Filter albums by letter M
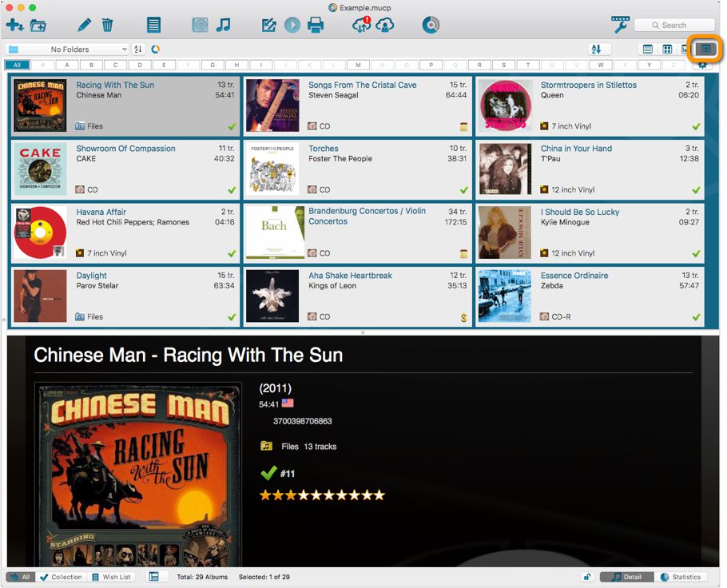Image resolution: width=727 pixels, height=588 pixels. 358,65
